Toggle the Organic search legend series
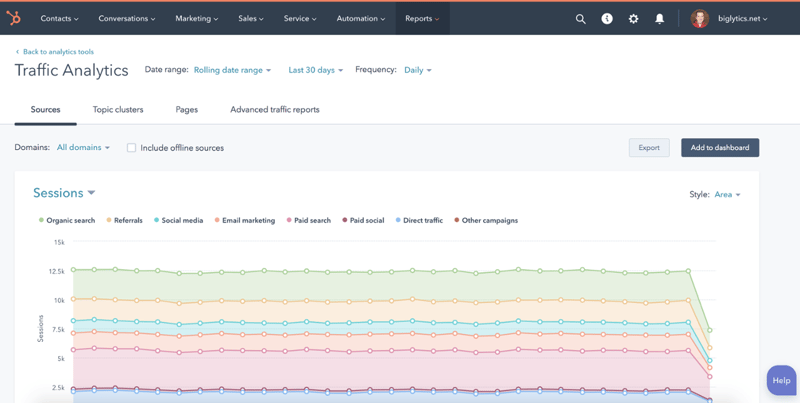 coord(67,220)
